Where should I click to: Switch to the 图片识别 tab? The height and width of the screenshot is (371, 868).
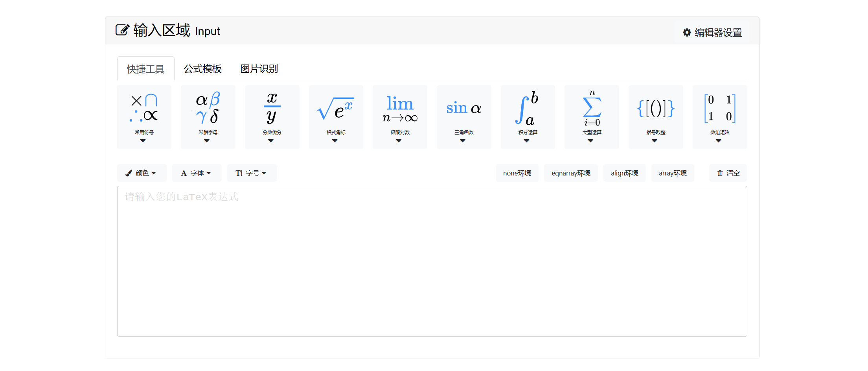(259, 69)
